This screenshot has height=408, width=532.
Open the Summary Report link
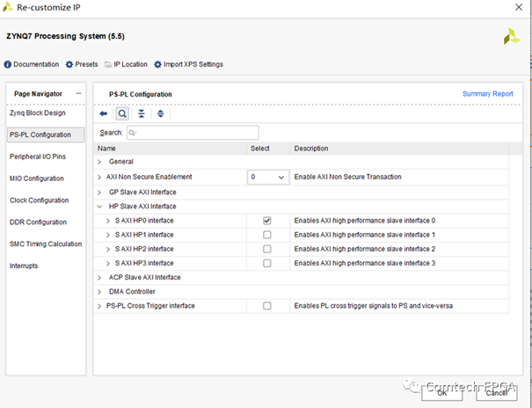[487, 94]
